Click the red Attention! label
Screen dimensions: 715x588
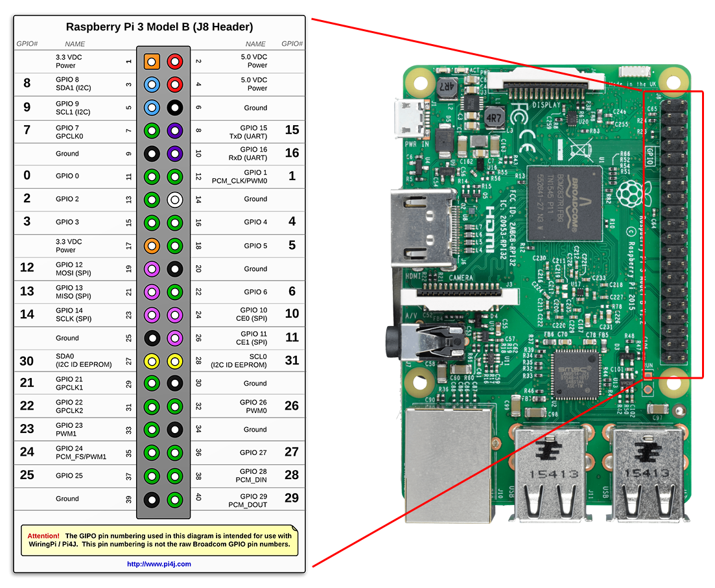pos(43,536)
